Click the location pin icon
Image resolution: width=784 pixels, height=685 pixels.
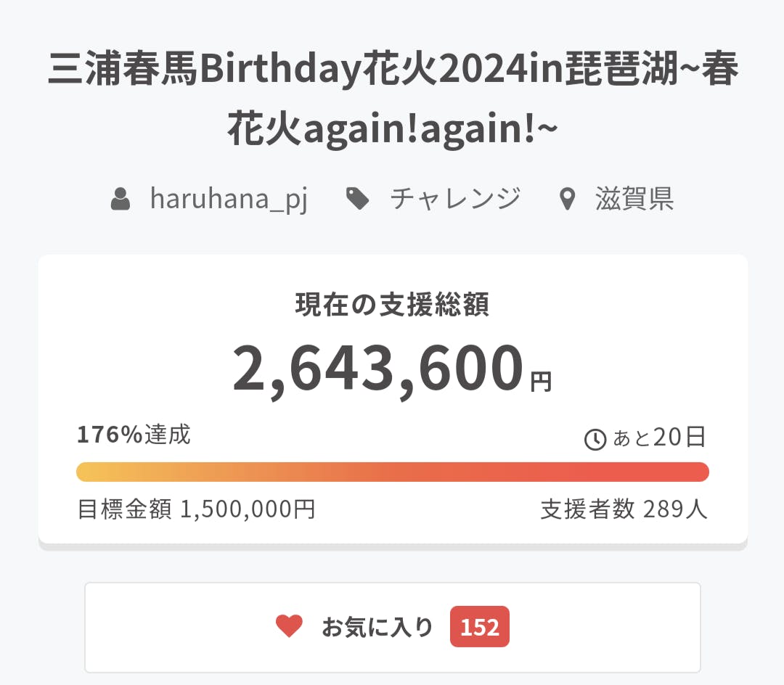point(567,199)
